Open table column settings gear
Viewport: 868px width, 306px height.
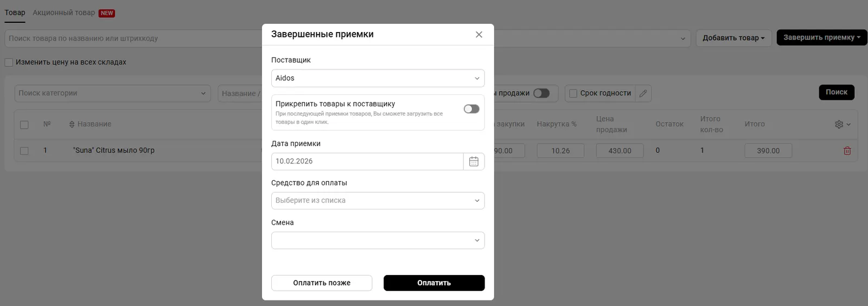coord(839,124)
